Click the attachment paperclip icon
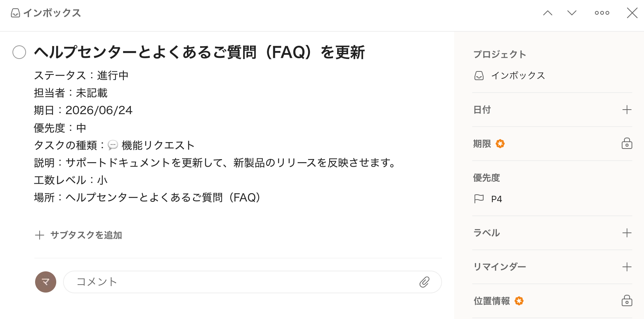Screen dimensions: 644x319 tap(424, 282)
